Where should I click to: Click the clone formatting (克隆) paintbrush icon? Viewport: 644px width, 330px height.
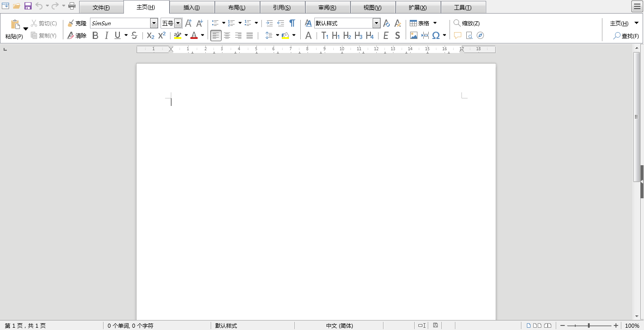click(71, 24)
